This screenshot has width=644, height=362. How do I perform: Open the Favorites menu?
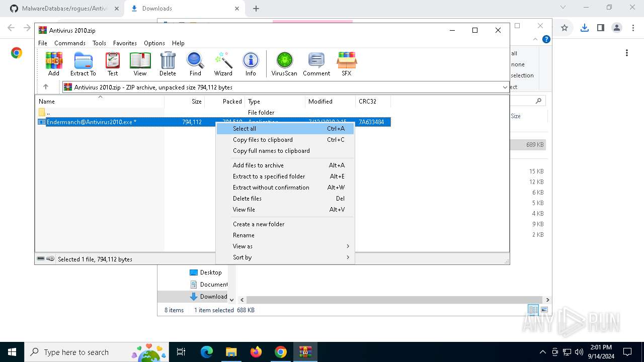[x=125, y=43]
